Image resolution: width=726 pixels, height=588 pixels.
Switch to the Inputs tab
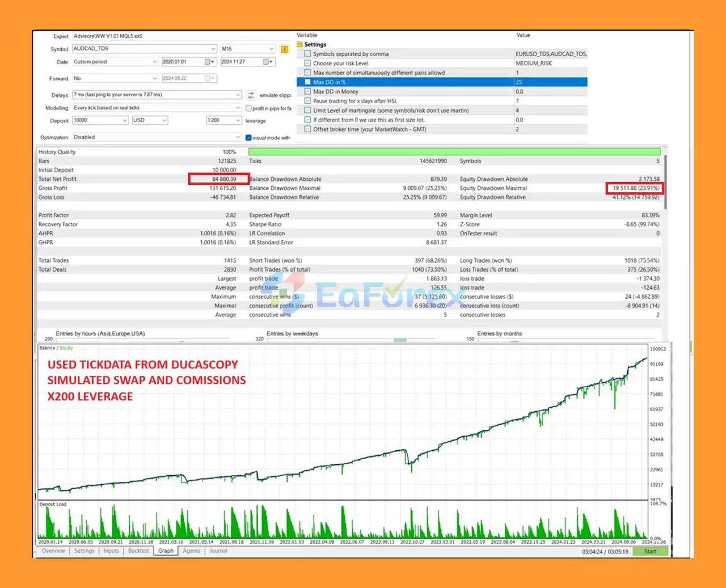(x=111, y=551)
